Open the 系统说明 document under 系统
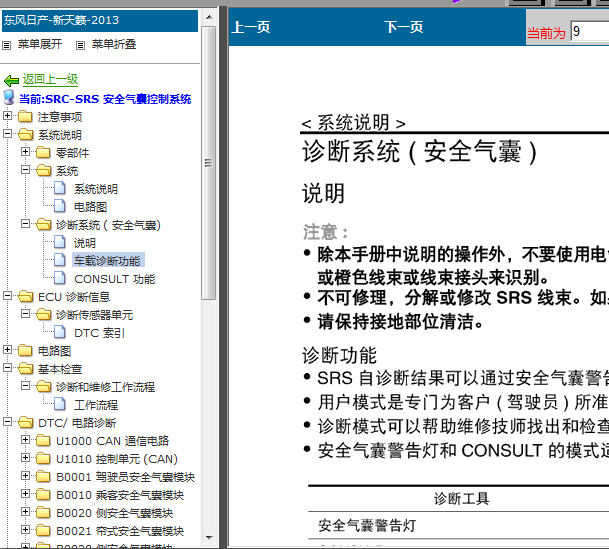This screenshot has height=549, width=609. (x=96, y=189)
